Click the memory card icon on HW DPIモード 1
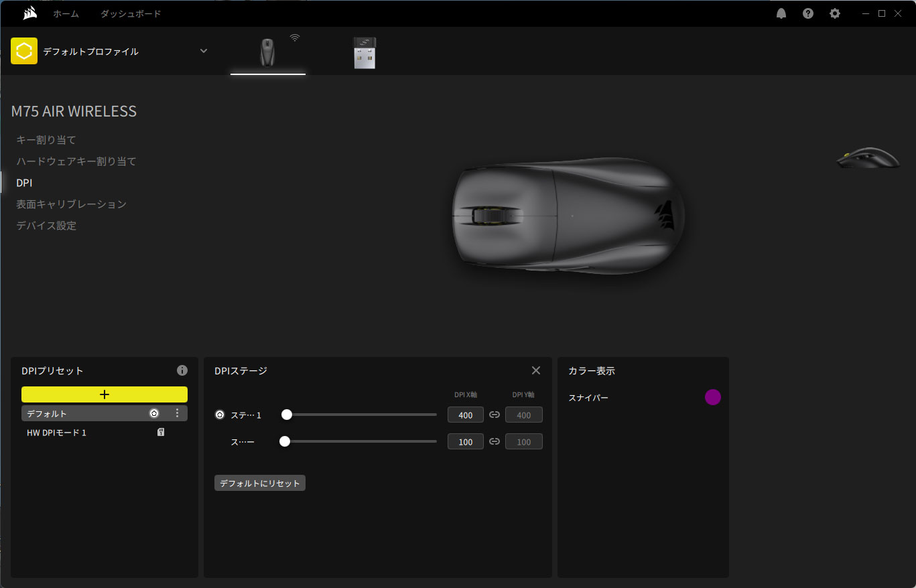This screenshot has height=588, width=916. coord(161,433)
